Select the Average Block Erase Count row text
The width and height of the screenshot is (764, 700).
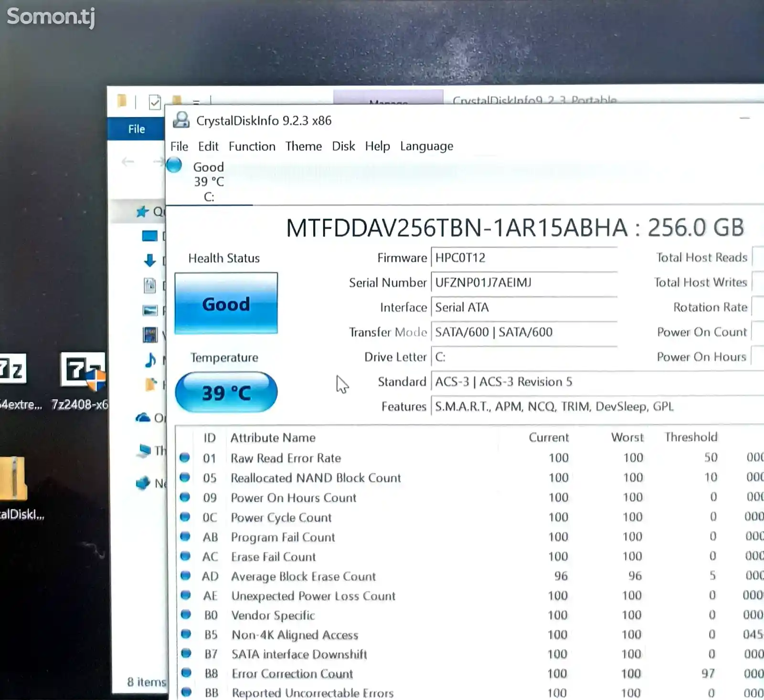click(304, 576)
